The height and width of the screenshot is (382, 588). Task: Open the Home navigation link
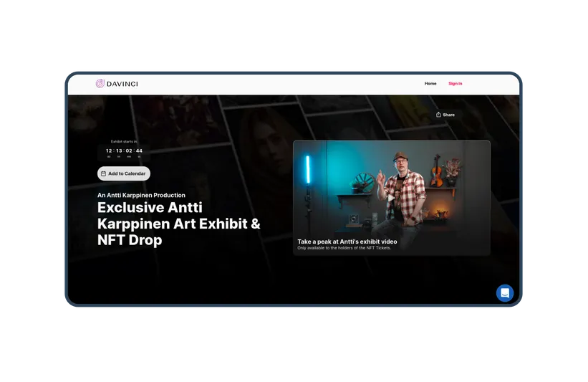tap(430, 84)
